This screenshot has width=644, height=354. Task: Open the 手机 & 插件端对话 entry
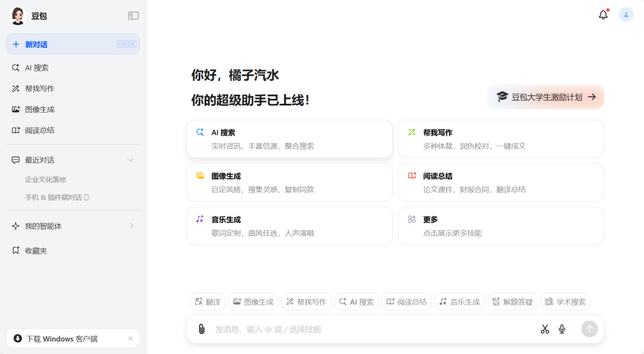point(57,197)
